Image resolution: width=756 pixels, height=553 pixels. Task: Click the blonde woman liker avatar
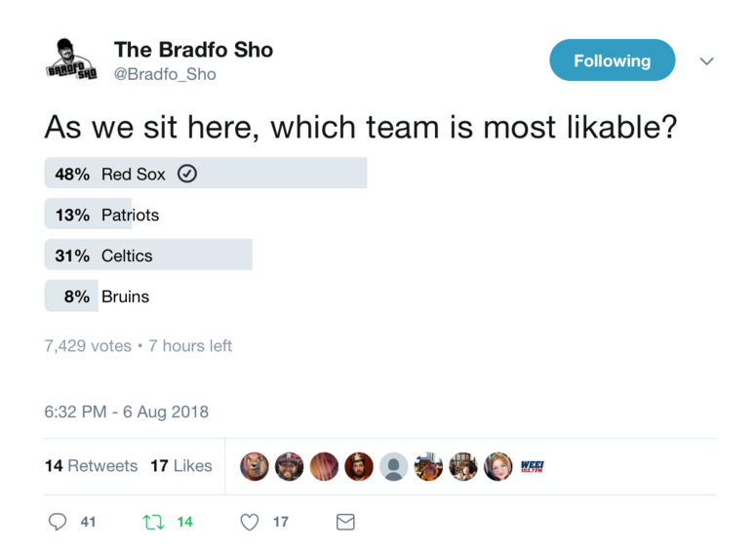tap(498, 466)
